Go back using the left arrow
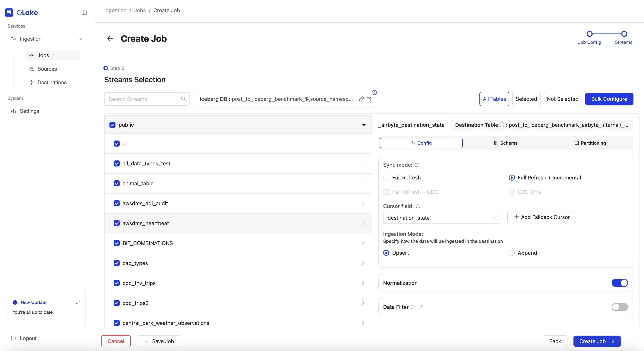The height and width of the screenshot is (351, 644). [110, 39]
